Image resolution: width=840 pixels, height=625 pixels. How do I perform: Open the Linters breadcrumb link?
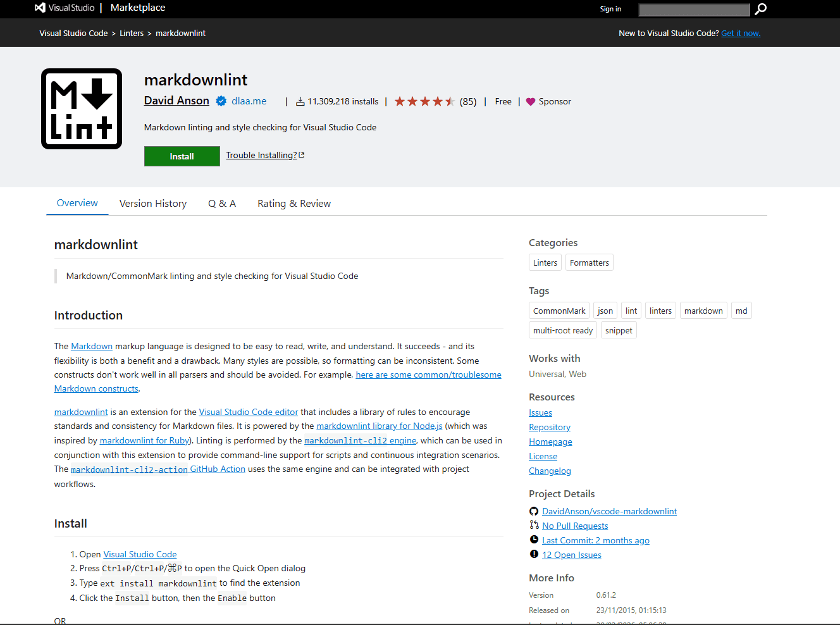click(x=132, y=33)
